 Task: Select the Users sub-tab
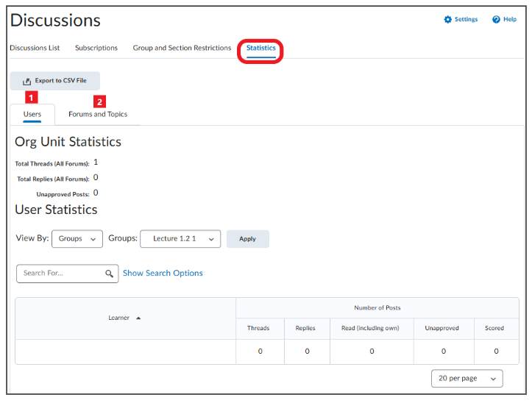[x=32, y=114]
